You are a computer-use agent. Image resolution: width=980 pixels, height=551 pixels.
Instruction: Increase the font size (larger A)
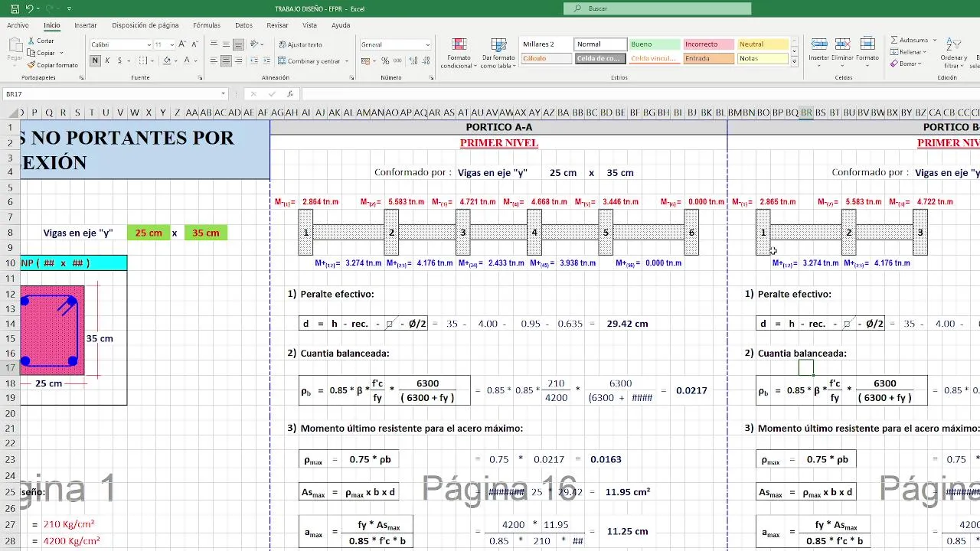coord(182,44)
